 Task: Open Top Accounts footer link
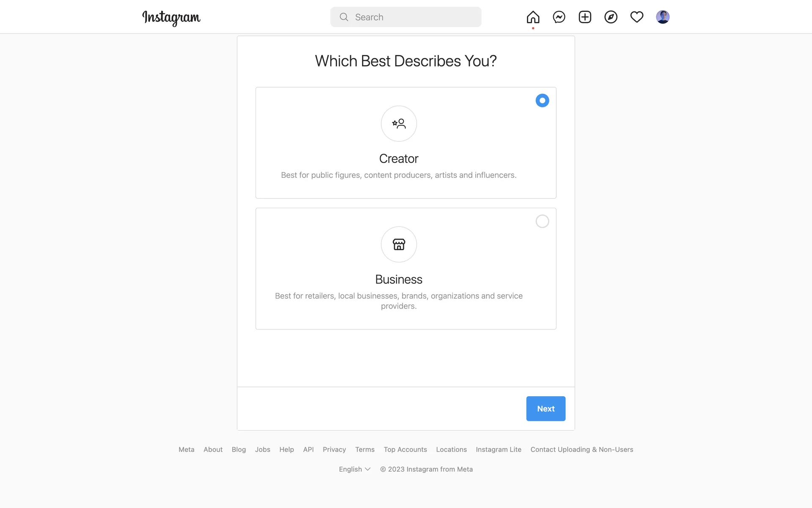[x=405, y=450]
